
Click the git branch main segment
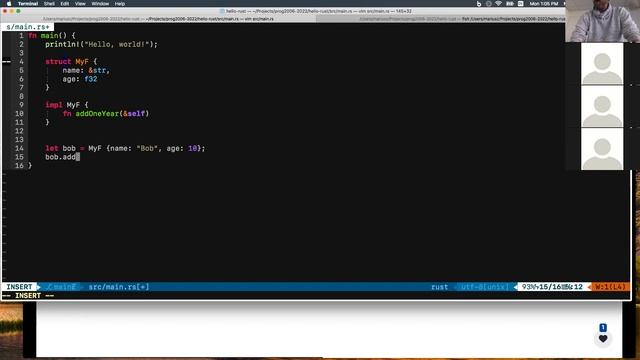point(61,287)
